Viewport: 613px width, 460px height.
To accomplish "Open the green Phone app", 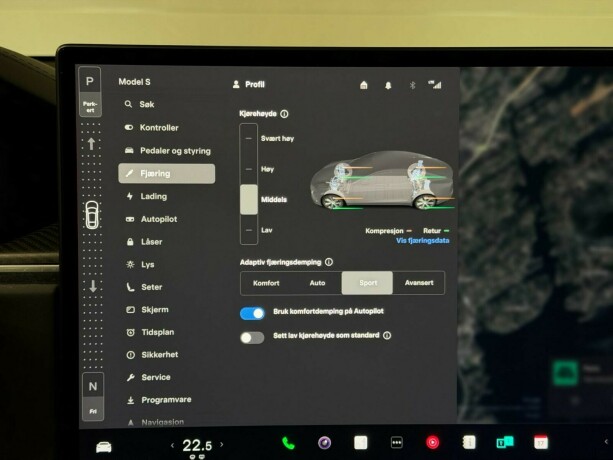I will 289,443.
